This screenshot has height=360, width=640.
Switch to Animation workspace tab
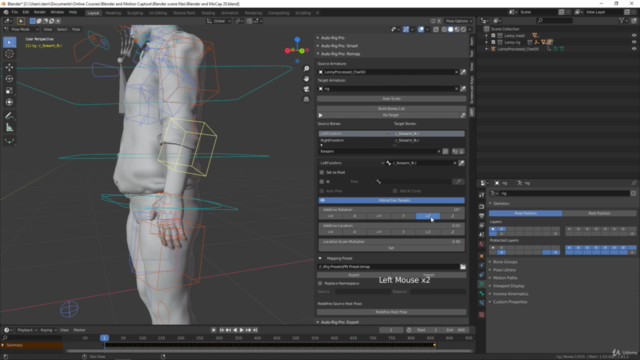(x=229, y=13)
